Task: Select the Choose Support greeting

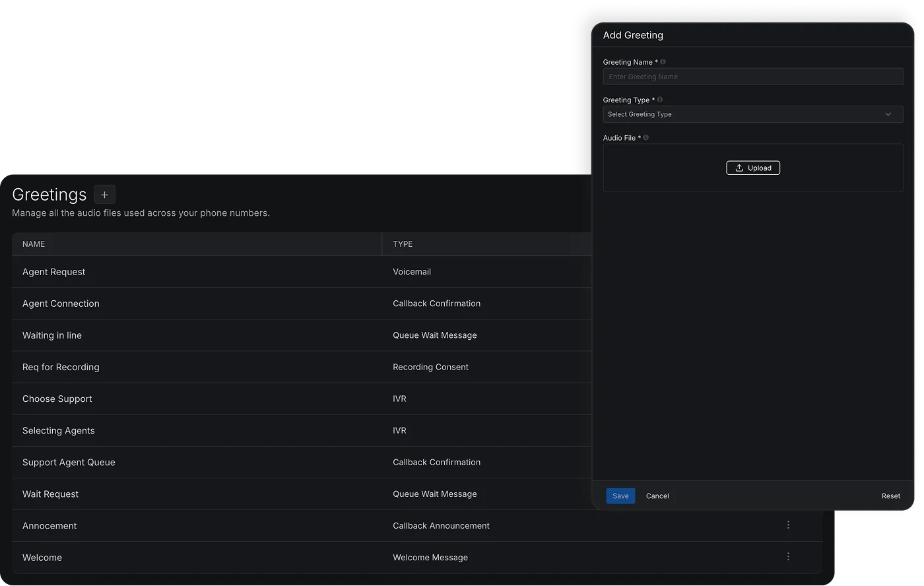Action: click(57, 399)
